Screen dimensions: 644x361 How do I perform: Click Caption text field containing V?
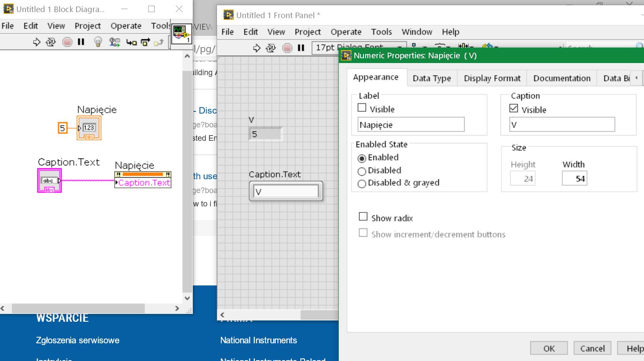562,125
